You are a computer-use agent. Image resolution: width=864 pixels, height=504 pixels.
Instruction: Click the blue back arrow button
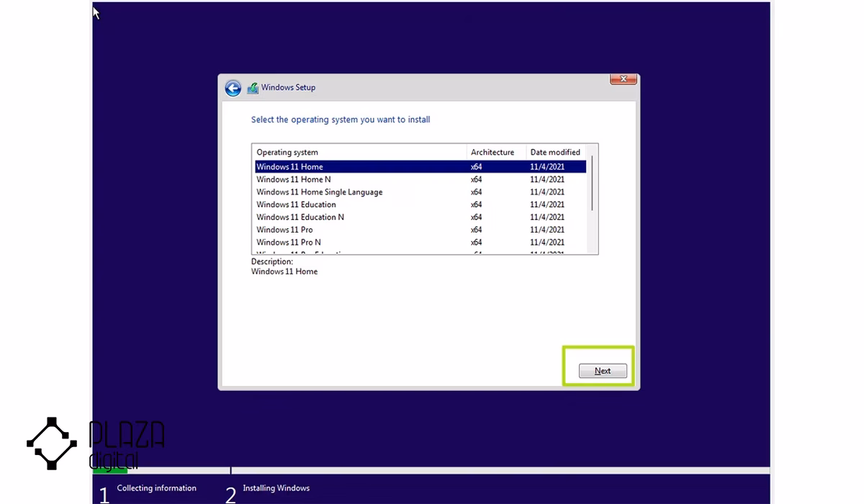click(233, 88)
